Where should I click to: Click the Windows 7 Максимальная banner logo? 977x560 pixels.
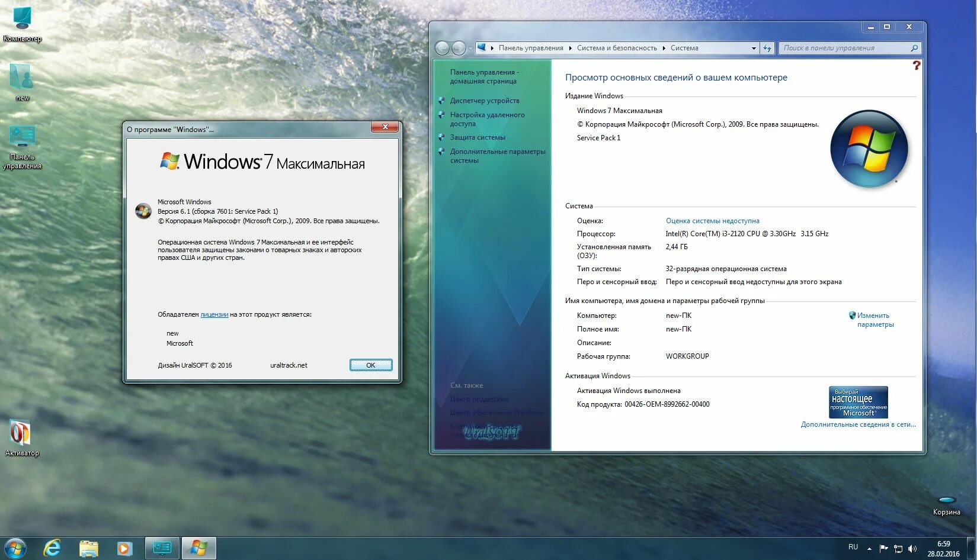pyautogui.click(x=262, y=162)
